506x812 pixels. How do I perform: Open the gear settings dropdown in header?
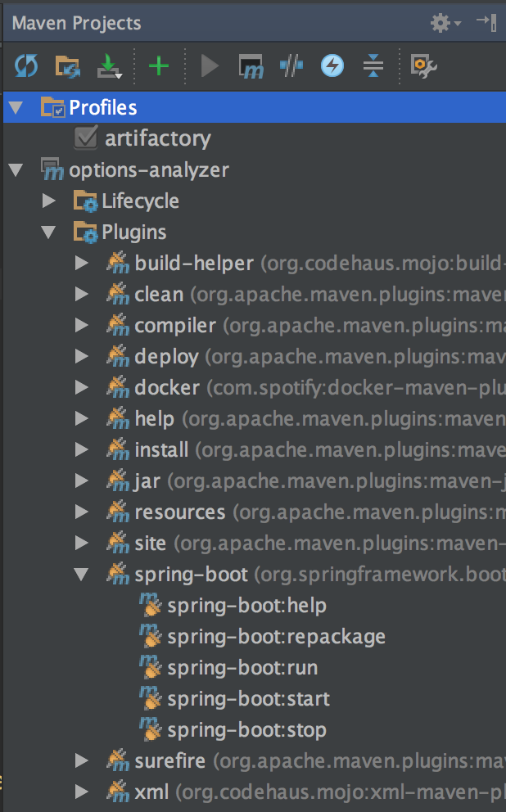(x=445, y=23)
